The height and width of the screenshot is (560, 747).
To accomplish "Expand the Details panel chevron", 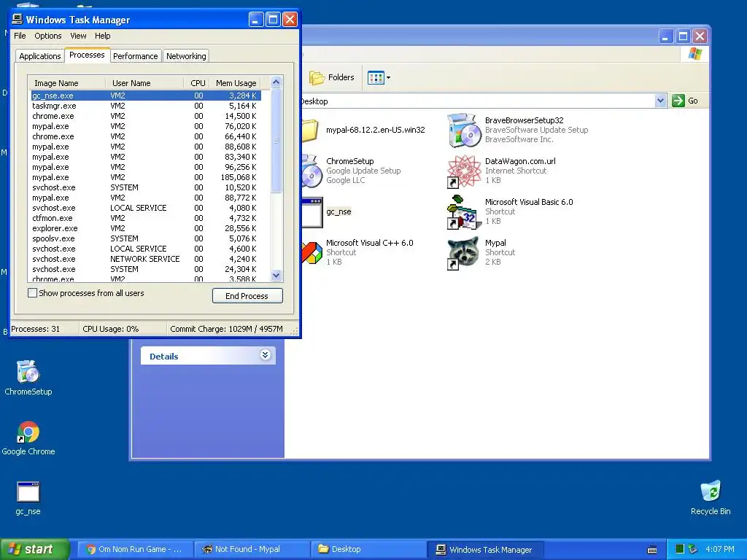I will pos(266,354).
